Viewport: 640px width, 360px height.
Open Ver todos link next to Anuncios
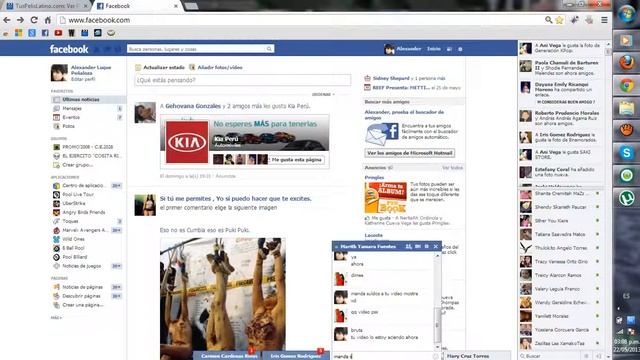[x=452, y=168]
